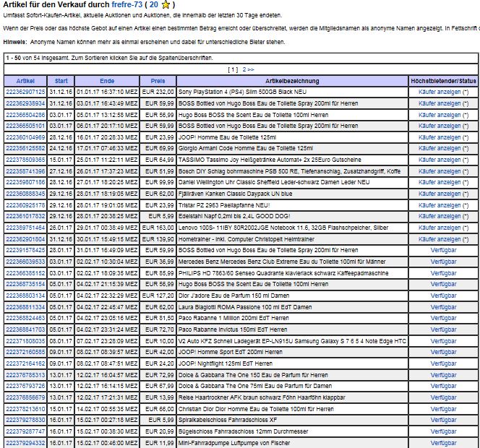
Task: Open article 222368841703
Action: 25,329
